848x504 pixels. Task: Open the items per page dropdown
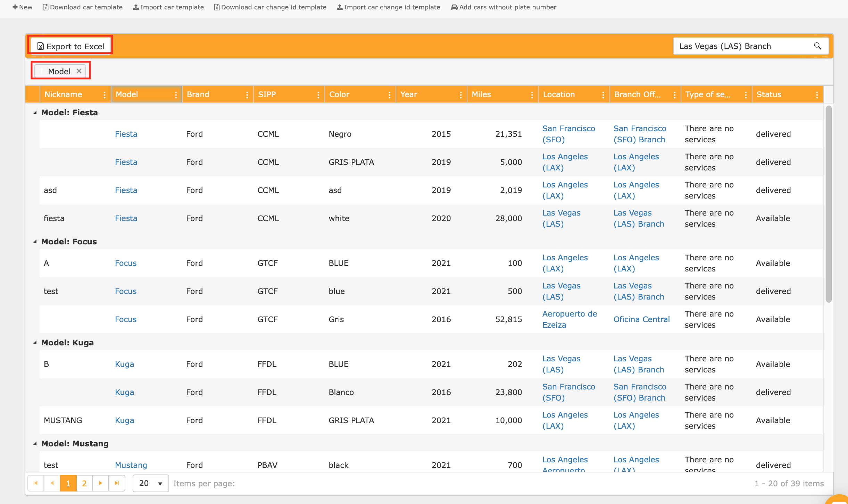click(x=151, y=483)
